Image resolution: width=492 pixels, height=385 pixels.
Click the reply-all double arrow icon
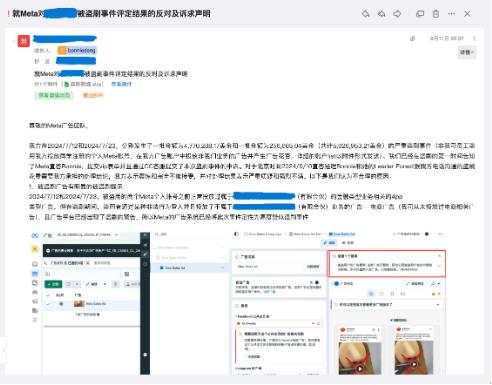tap(381, 14)
